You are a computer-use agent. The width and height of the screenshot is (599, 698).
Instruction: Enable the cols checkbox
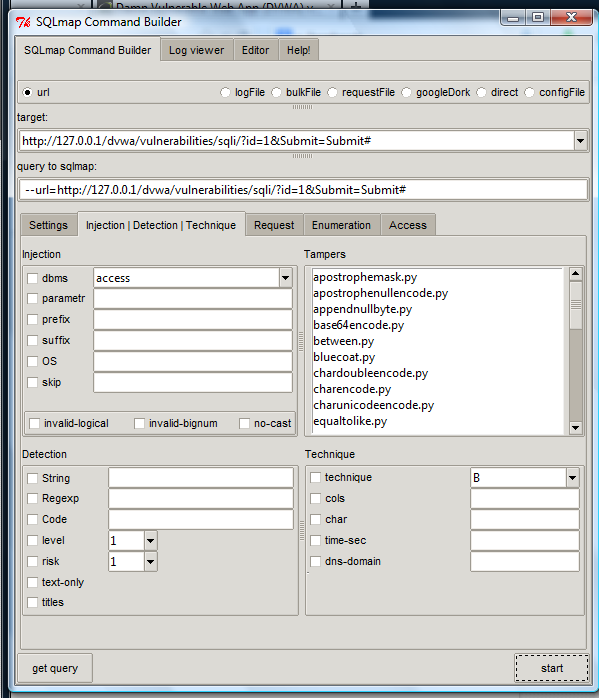click(x=316, y=498)
